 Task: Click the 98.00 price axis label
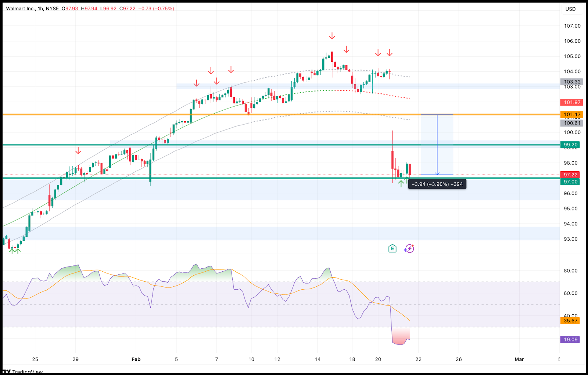(x=571, y=163)
